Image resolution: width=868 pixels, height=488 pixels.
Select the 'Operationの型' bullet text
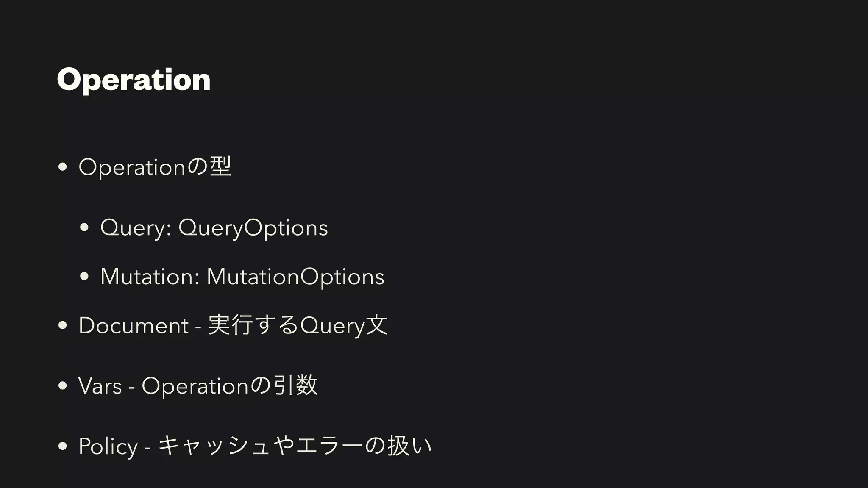155,167
